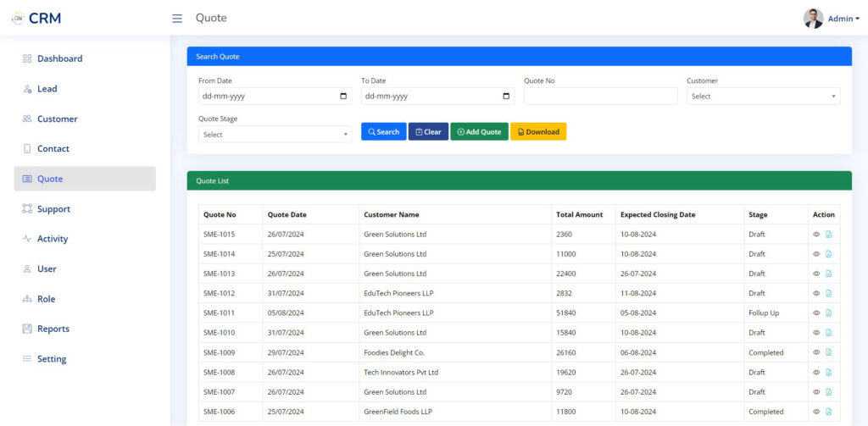Image resolution: width=868 pixels, height=426 pixels.
Task: Click eye icon for quote SME-1006
Action: (816, 412)
